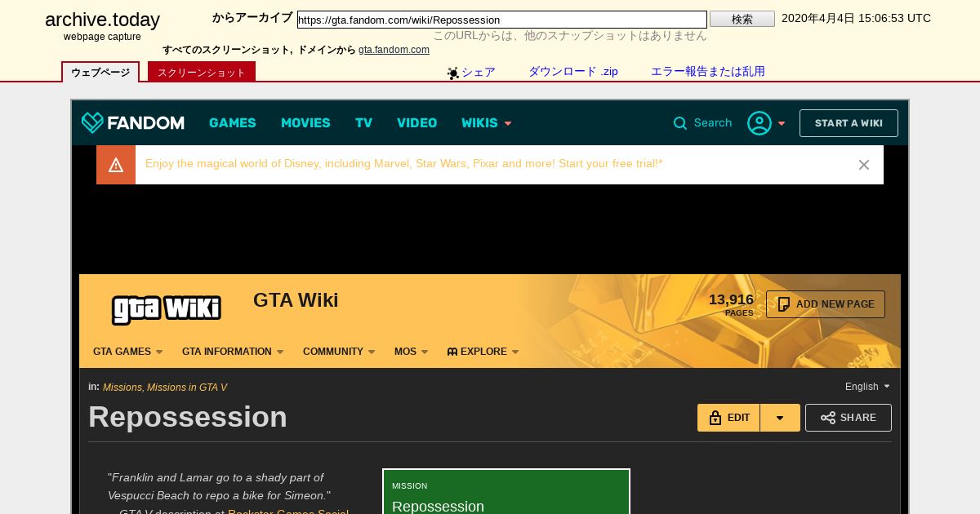Click the orange warning triangle icon
Viewport: 980px width, 514px height.
pyautogui.click(x=116, y=165)
